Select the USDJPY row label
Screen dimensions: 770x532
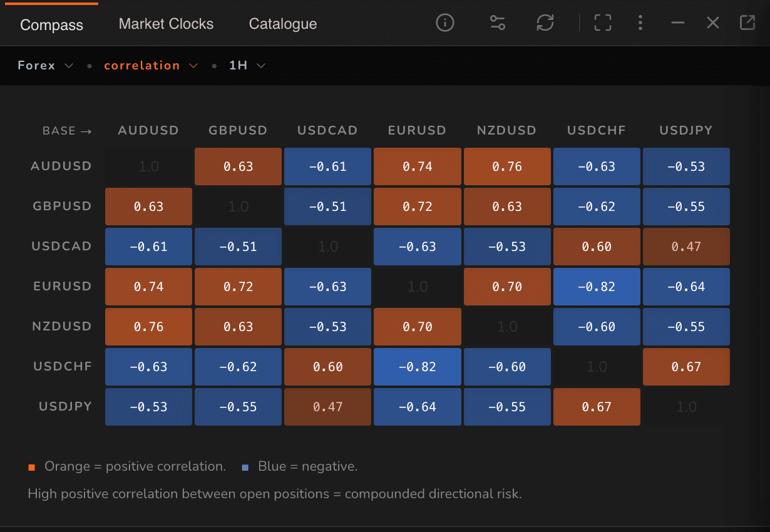[x=65, y=406]
